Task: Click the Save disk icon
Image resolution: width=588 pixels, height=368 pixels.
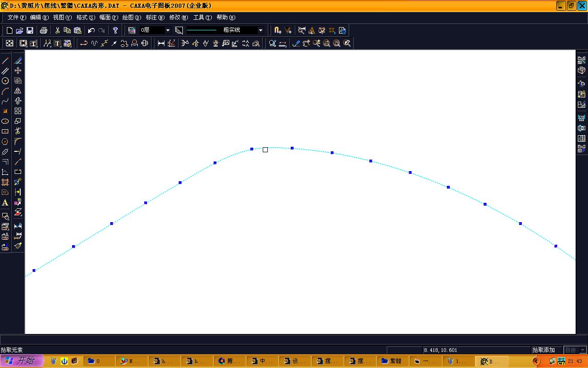Action: click(30, 30)
